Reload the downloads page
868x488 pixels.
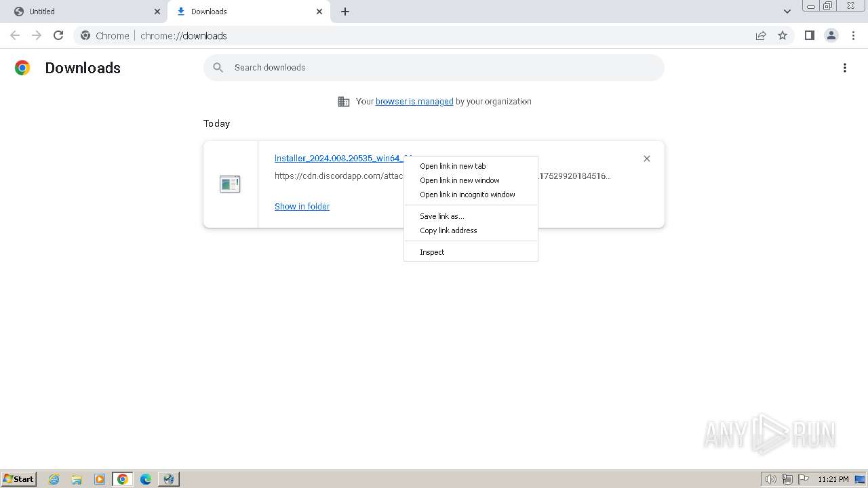coord(58,35)
